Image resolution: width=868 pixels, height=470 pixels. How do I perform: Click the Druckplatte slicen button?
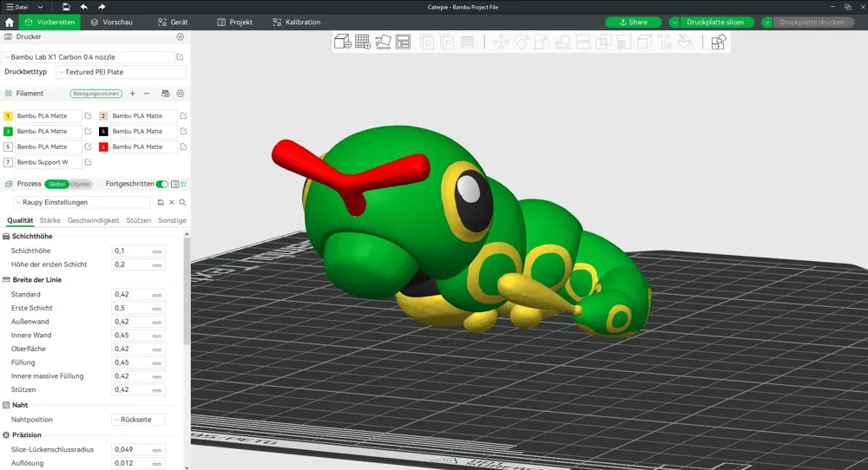715,23
